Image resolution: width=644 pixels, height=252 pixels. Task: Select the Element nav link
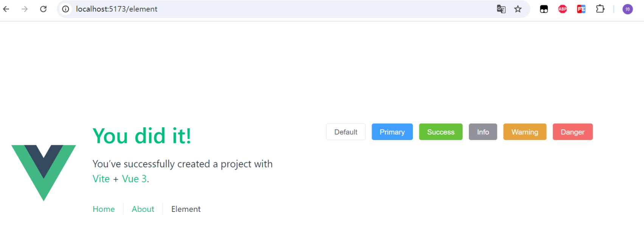(186, 209)
